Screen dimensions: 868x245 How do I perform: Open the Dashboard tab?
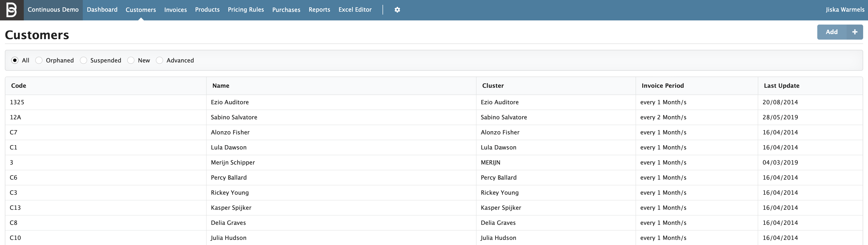click(102, 9)
